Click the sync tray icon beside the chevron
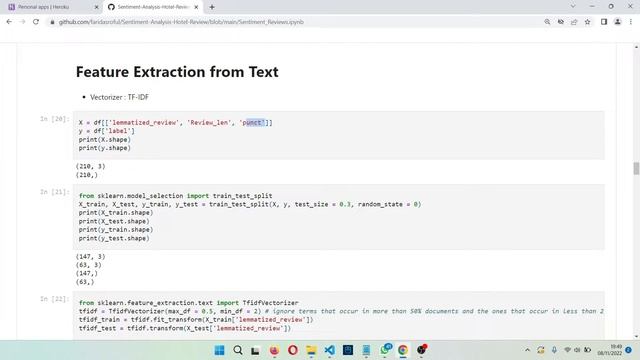This screenshot has height=360, width=640. click(541, 350)
